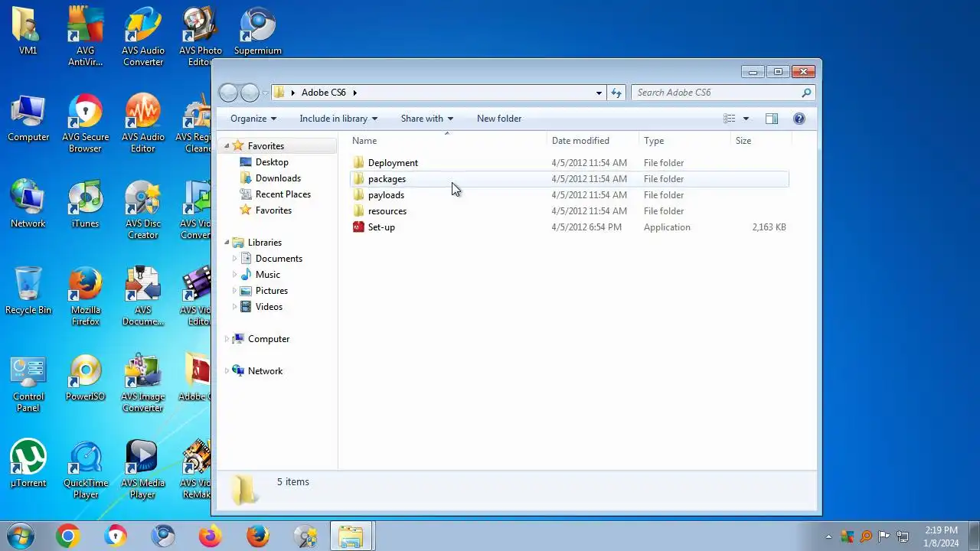Open the Share with menu
980x551 pixels.
(x=427, y=119)
